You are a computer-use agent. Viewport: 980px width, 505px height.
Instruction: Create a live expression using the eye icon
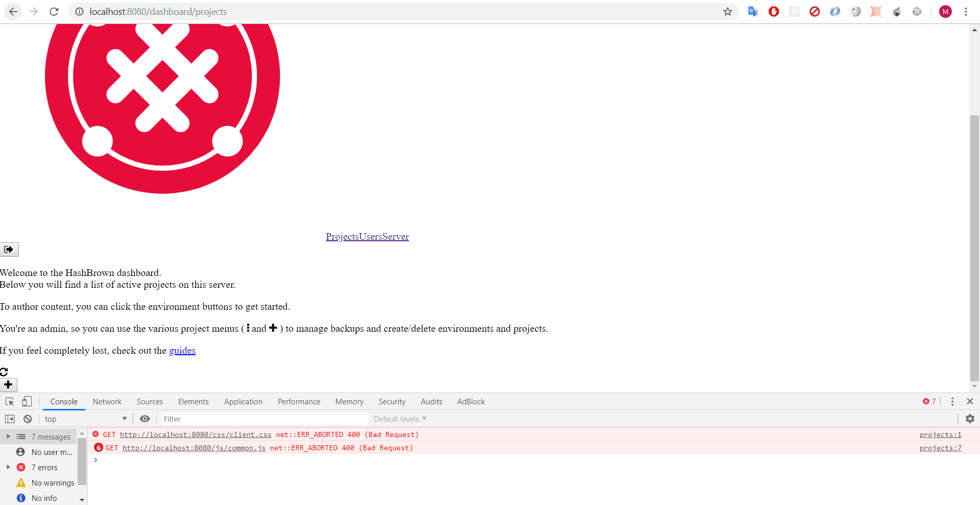click(x=145, y=419)
